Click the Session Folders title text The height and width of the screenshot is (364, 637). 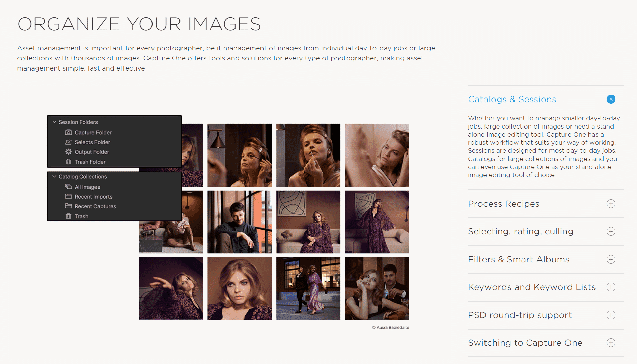pos(78,122)
